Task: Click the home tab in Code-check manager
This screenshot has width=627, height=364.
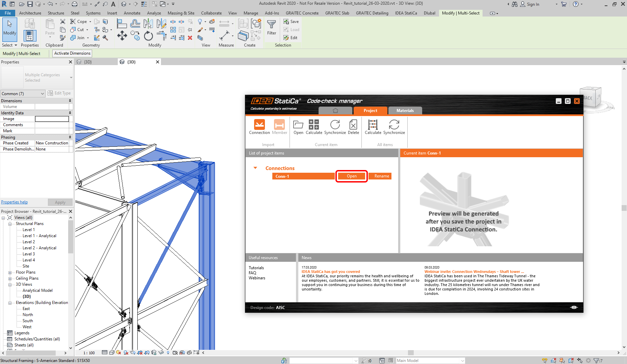Action: 335,111
